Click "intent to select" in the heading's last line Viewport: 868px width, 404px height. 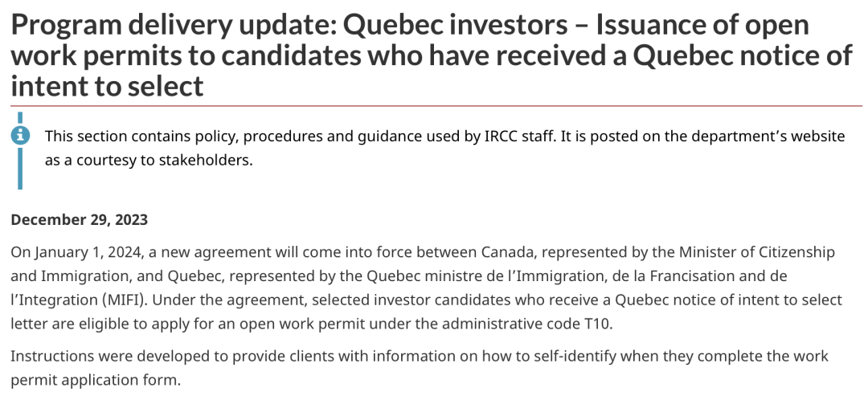tap(107, 84)
